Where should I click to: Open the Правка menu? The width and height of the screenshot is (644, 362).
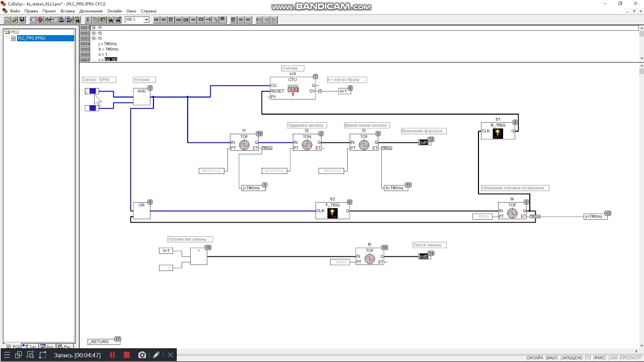tap(31, 11)
